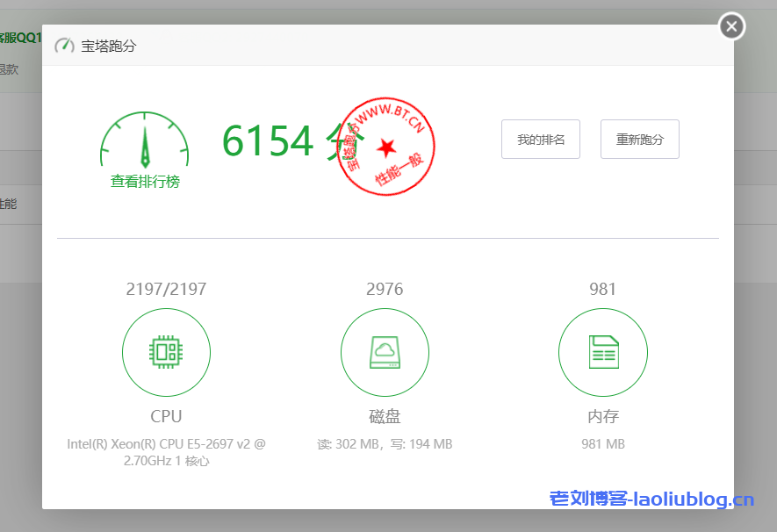Click the 重新跑分 rerun benchmark button
The width and height of the screenshot is (777, 532).
click(640, 139)
